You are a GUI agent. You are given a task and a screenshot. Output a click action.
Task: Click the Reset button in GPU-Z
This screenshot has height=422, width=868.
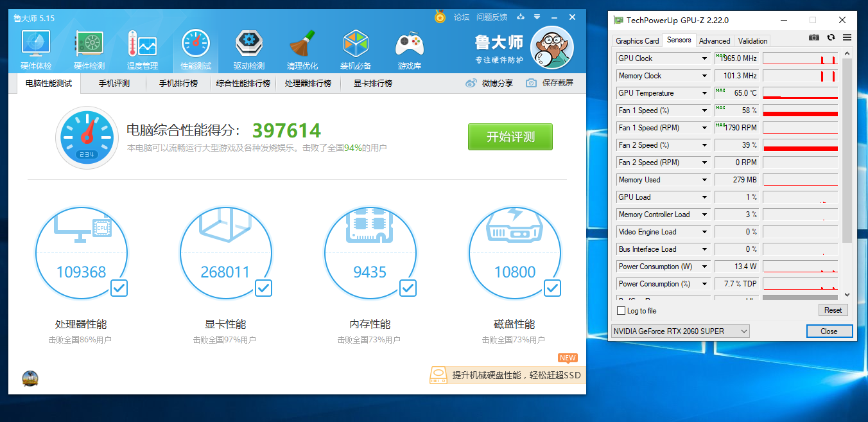[x=833, y=310]
